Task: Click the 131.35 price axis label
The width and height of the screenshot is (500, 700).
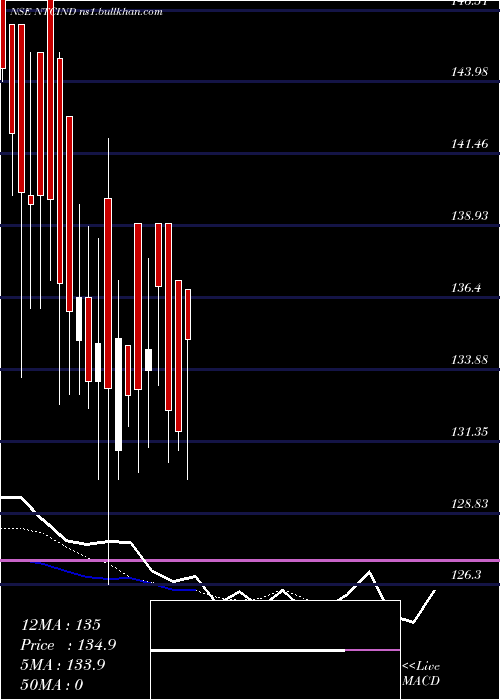Action: pyautogui.click(x=469, y=432)
